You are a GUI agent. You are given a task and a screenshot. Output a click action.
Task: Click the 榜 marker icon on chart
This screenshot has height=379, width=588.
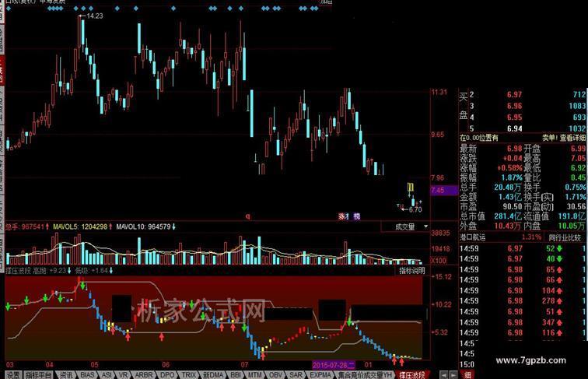(x=357, y=216)
